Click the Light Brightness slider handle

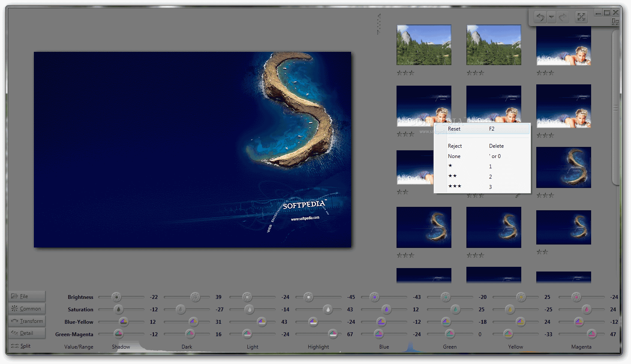tap(247, 297)
